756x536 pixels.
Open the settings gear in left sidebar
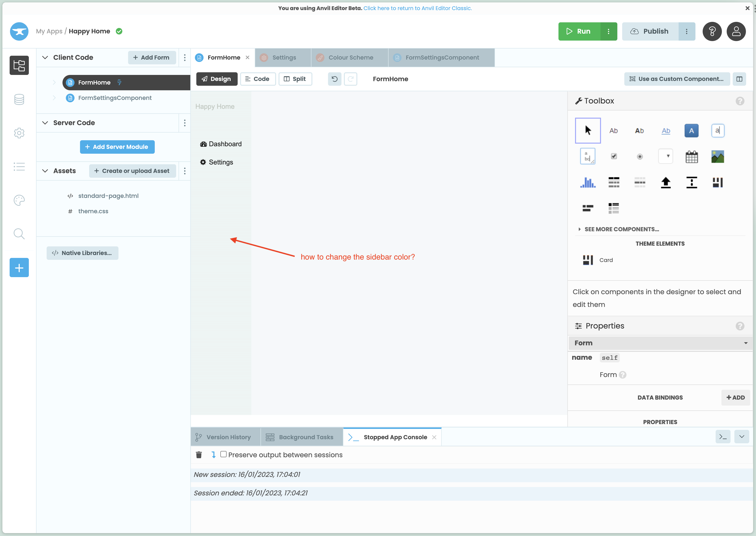point(19,133)
